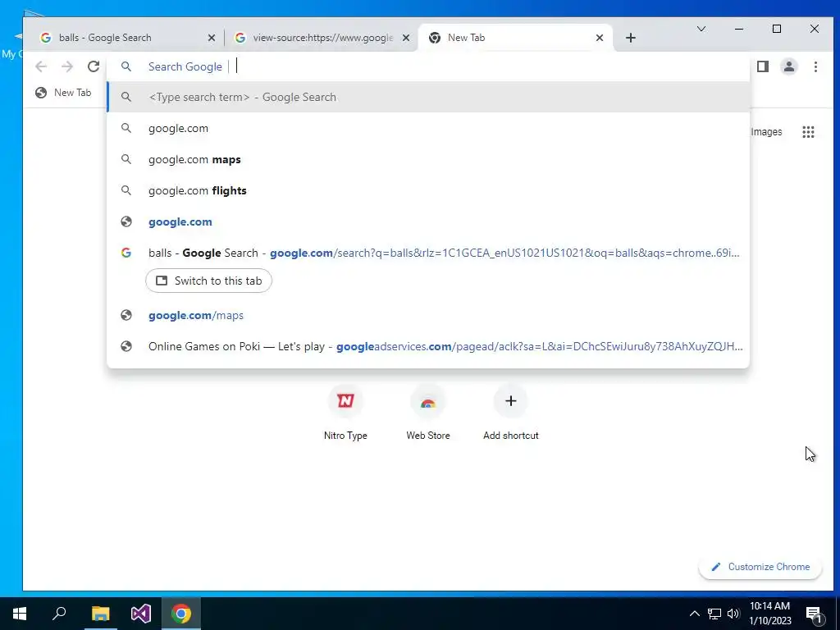Close the balls - Google Search tab
This screenshot has height=630, width=840.
[x=211, y=38]
